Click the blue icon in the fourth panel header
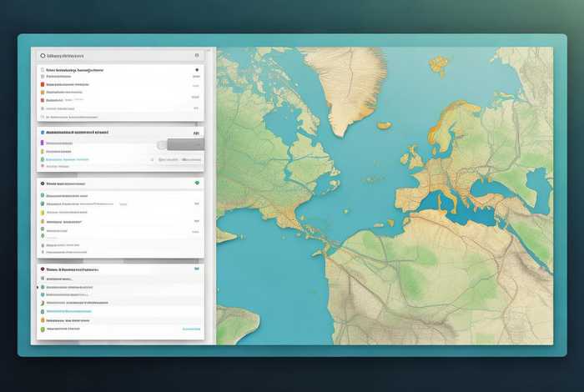584x392 pixels. pos(196,270)
